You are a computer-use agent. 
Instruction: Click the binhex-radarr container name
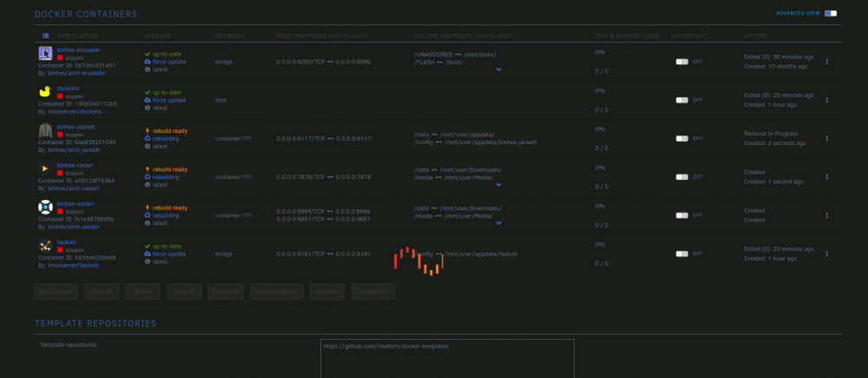[76, 165]
